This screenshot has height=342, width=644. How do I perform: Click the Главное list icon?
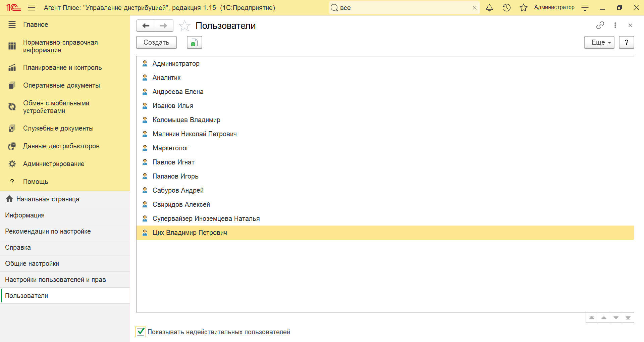click(x=12, y=25)
